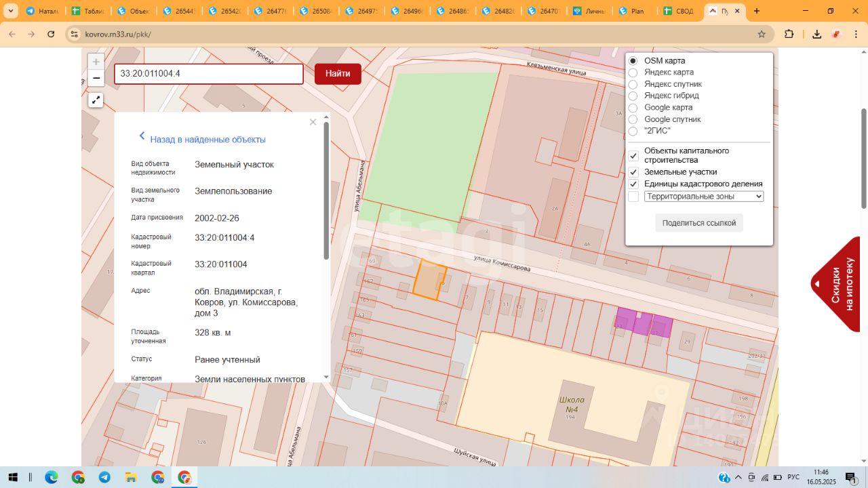Open the browser tab list dropdown
Viewport: 868px width, 488px height.
(11, 11)
